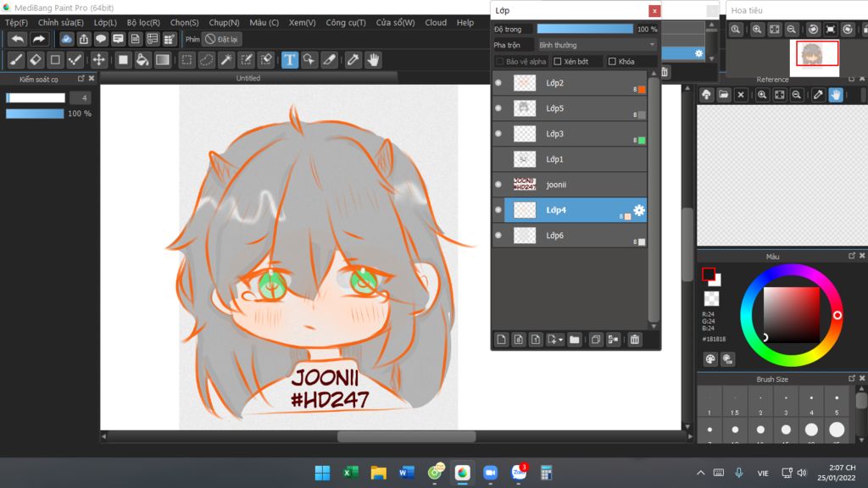Open Excel from the taskbar
Image resolution: width=868 pixels, height=488 pixels.
click(350, 473)
